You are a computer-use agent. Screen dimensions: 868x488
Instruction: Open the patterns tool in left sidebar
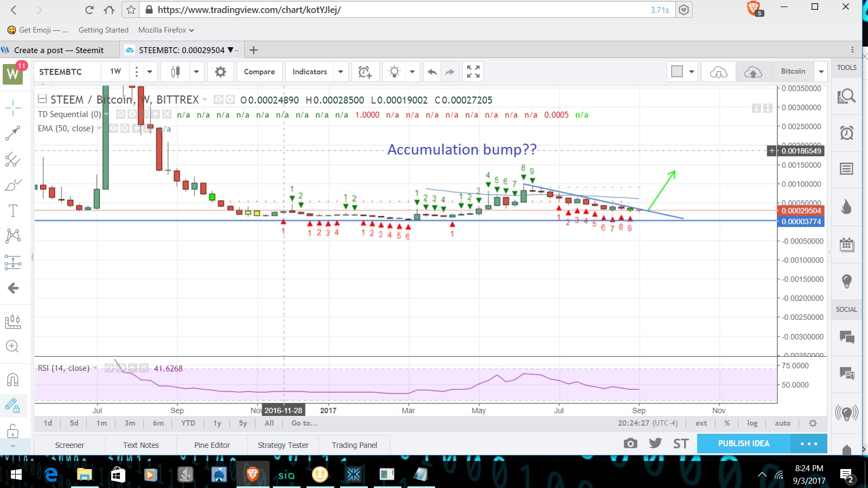13,236
